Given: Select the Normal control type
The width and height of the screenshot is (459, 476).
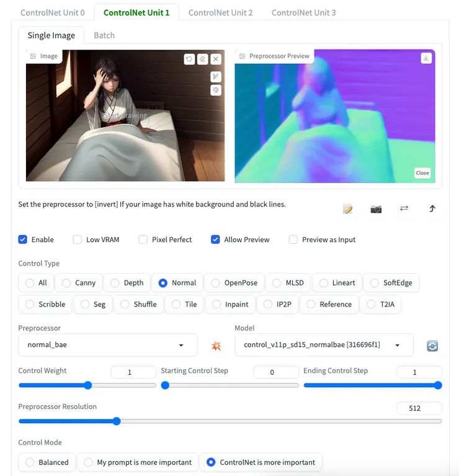Looking at the screenshot, I should (177, 282).
